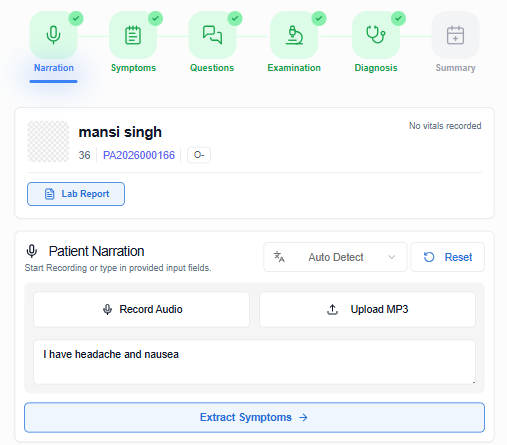Switch to the Symptoms tab label
The width and height of the screenshot is (507, 445).
(133, 68)
